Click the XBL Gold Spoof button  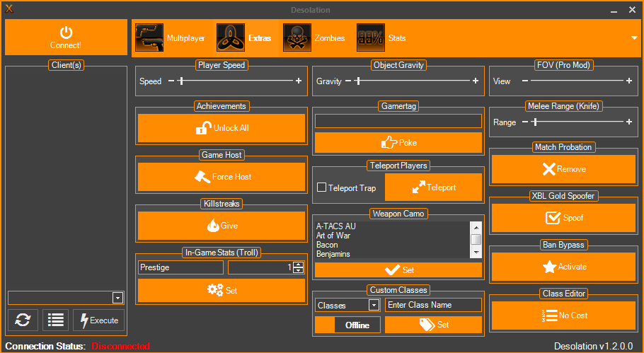563,219
